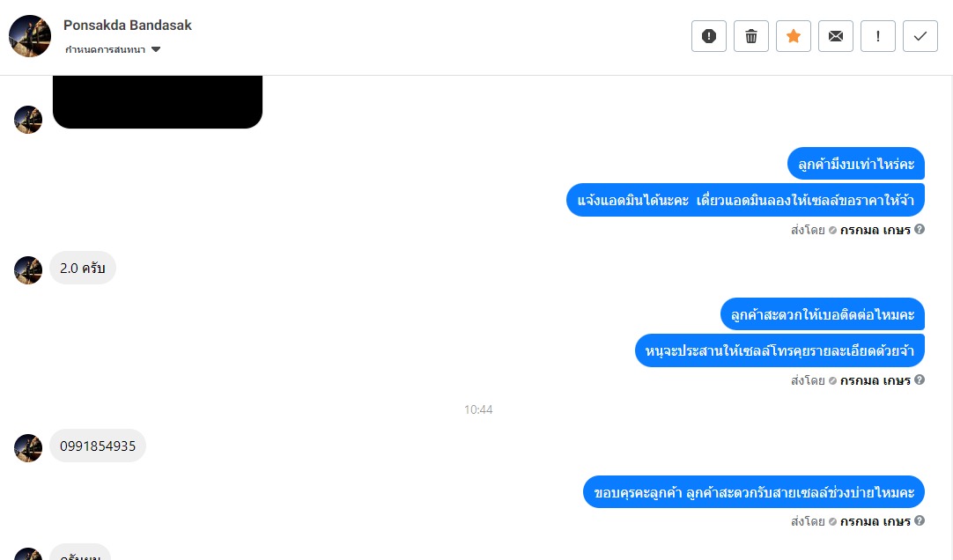Mark conversation done with checkmark button

tap(920, 36)
